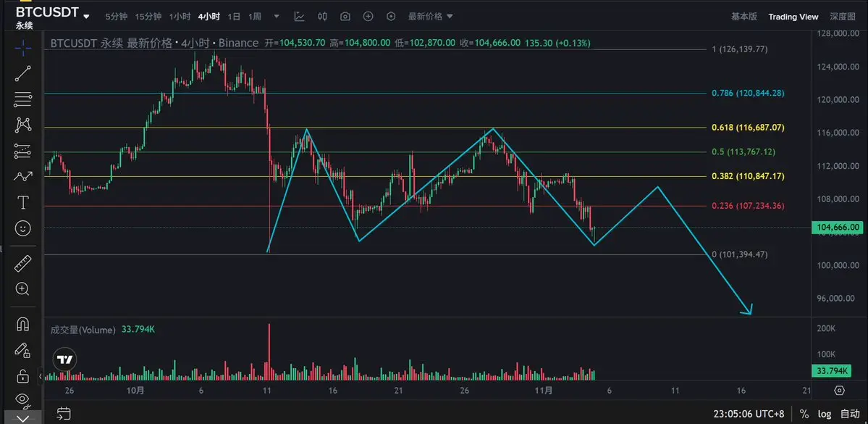This screenshot has height=424, width=868.
Task: Expand more tools chevron at toolbar bottom
Action: (22, 418)
